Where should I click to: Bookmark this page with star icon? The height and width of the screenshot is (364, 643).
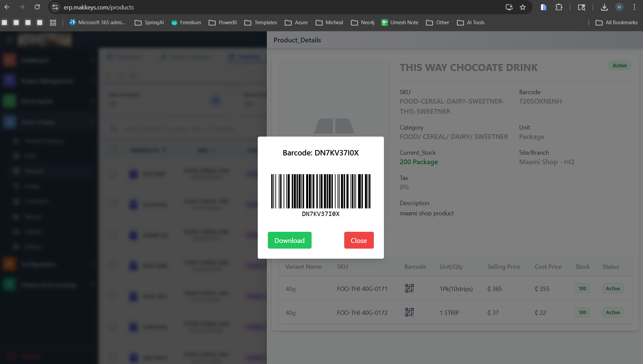point(523,7)
